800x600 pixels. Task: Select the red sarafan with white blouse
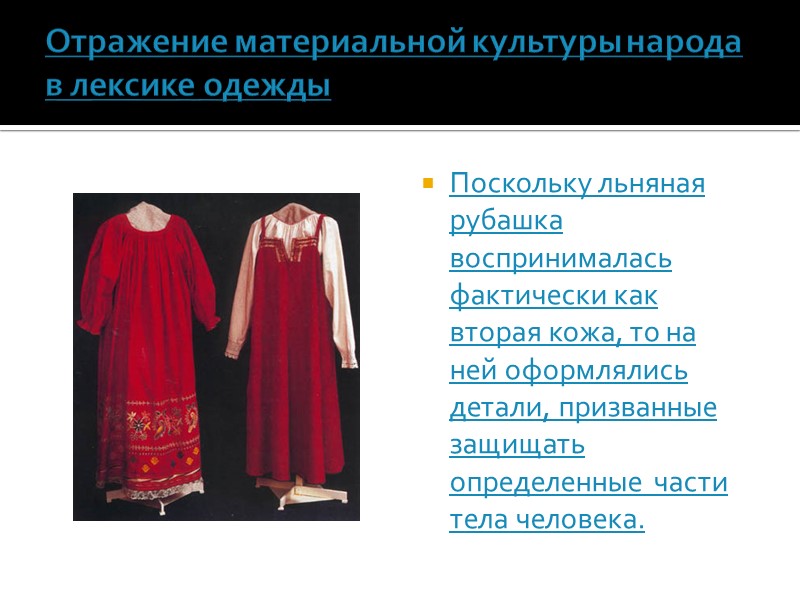click(x=292, y=342)
